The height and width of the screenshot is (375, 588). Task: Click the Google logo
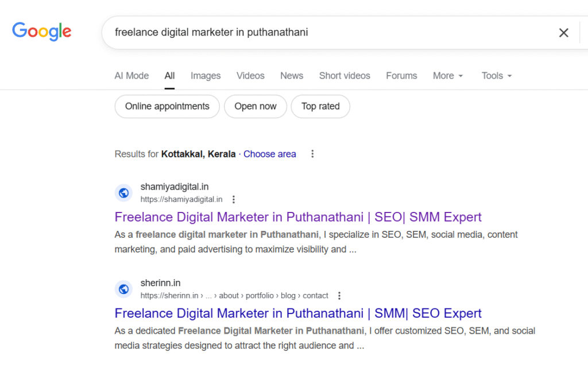point(42,31)
